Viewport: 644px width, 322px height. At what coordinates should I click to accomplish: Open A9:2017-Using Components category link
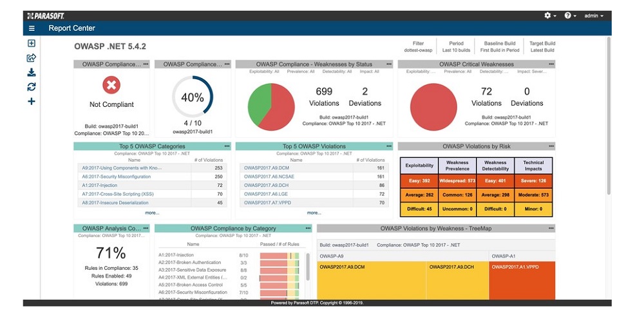pos(122,168)
